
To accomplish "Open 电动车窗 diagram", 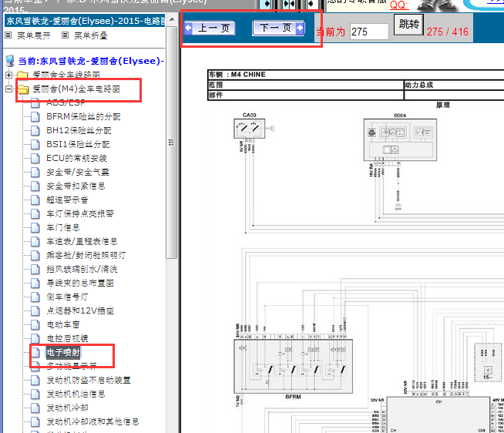I will pyautogui.click(x=63, y=324).
